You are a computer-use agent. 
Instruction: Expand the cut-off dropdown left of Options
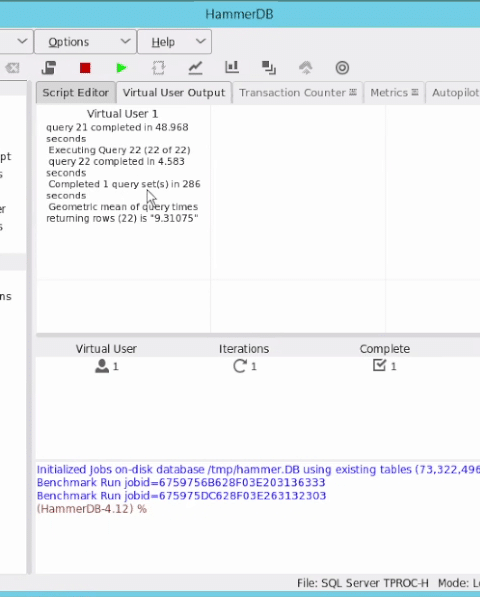[16, 41]
